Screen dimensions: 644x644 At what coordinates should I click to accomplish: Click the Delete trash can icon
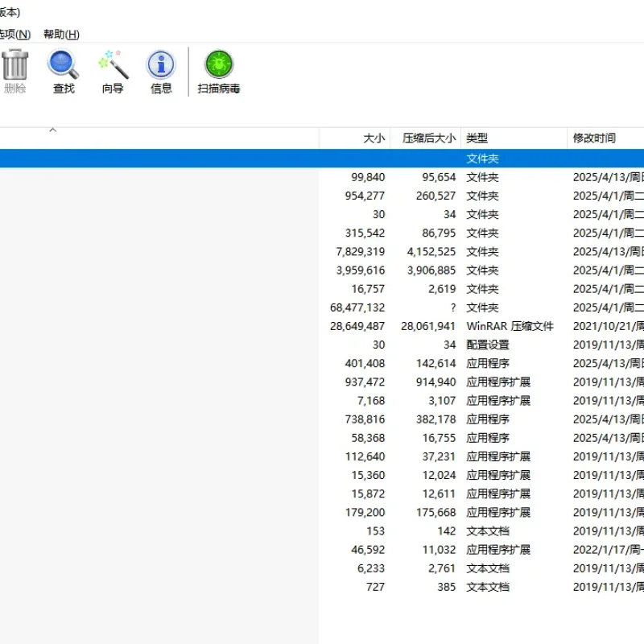pyautogui.click(x=15, y=64)
